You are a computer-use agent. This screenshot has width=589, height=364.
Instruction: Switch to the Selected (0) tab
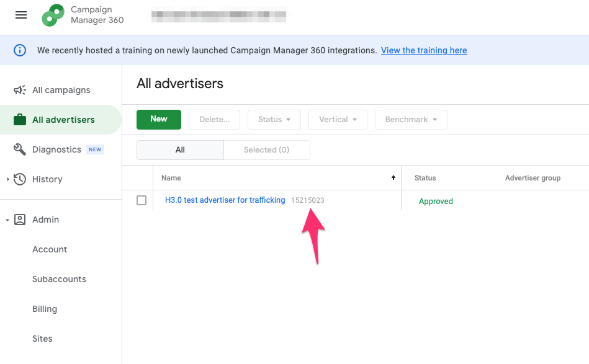(x=266, y=149)
